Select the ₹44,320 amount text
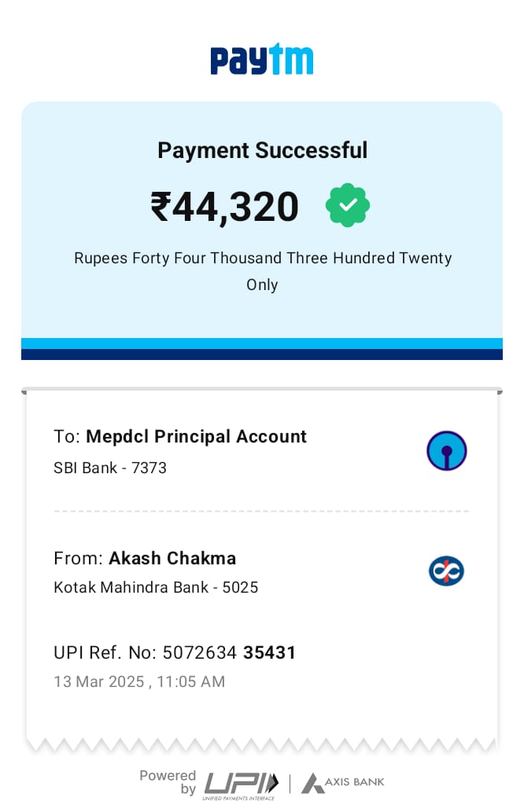This screenshot has width=524, height=812. tap(224, 207)
